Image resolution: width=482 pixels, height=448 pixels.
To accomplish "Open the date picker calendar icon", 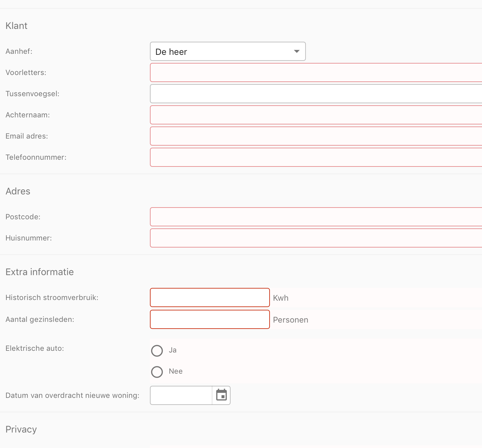I will [221, 395].
